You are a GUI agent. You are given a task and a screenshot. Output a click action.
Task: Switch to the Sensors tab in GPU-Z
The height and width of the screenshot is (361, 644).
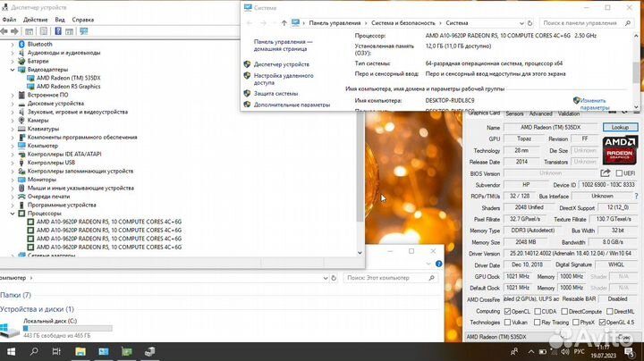(514, 113)
